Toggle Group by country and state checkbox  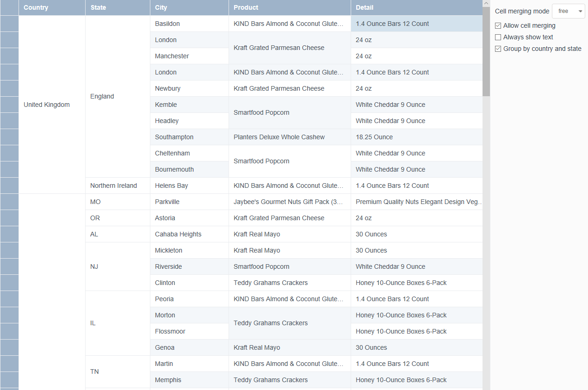[x=498, y=49]
